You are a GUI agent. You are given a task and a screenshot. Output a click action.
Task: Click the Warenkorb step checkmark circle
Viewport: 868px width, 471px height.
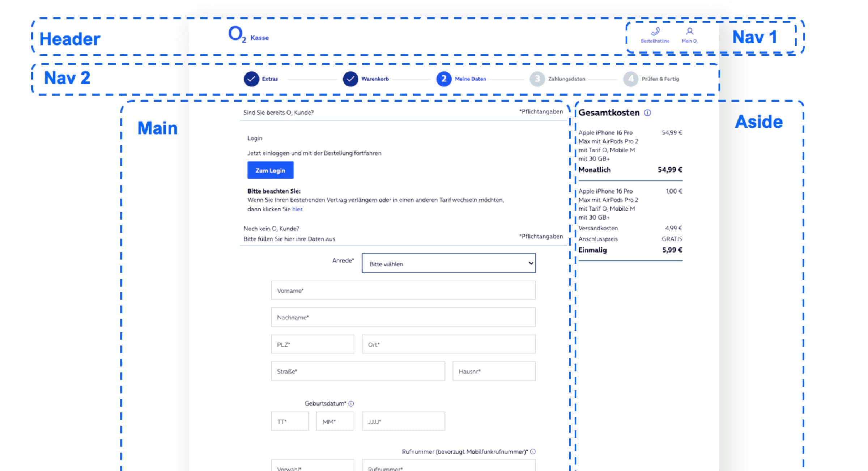click(x=350, y=79)
